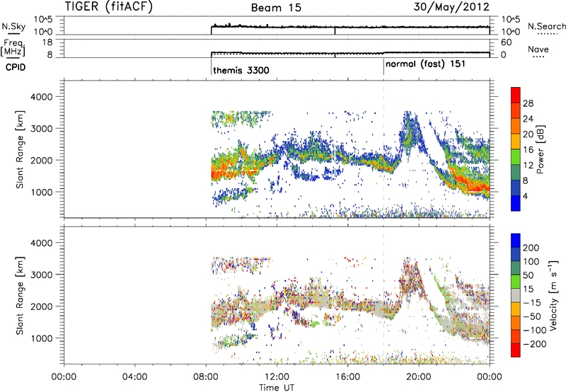Click the "04:00" time axis tick label
566x392 pixels.
tap(134, 377)
